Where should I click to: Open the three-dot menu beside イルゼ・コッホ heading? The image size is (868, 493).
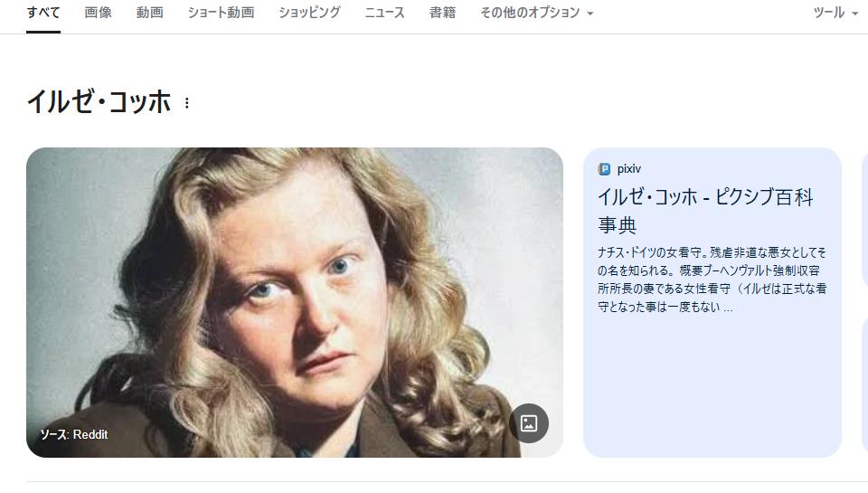click(x=187, y=103)
